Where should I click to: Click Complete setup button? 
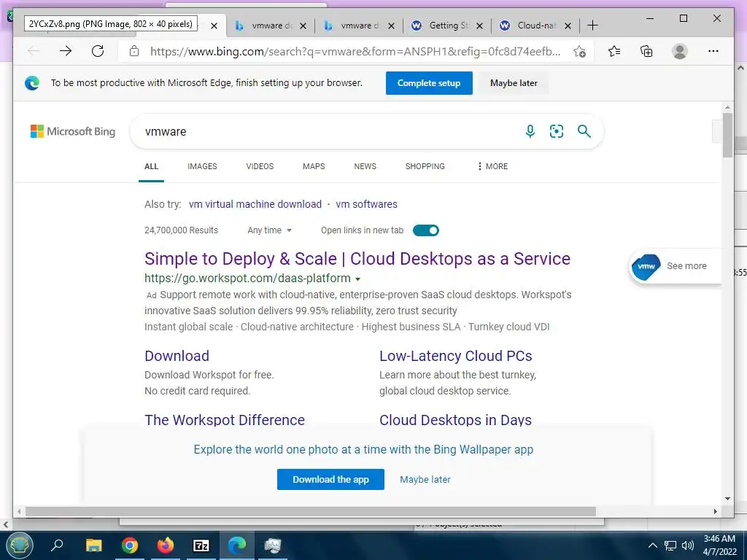[429, 83]
